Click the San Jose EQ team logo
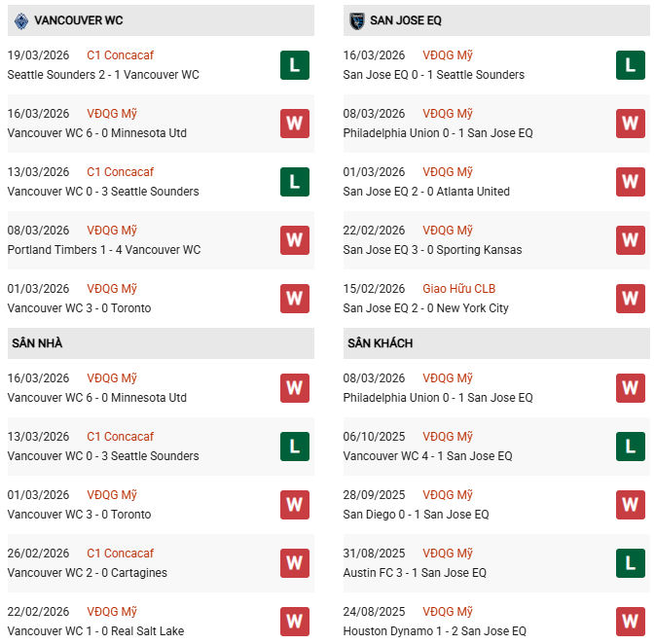This screenshot has width=655, height=644. (x=356, y=20)
